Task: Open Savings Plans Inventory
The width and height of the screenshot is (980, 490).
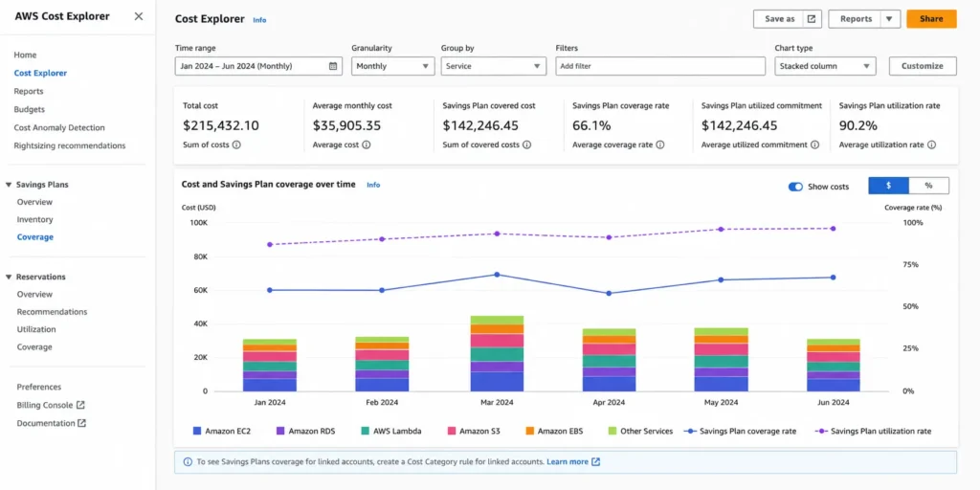Action: coord(35,219)
